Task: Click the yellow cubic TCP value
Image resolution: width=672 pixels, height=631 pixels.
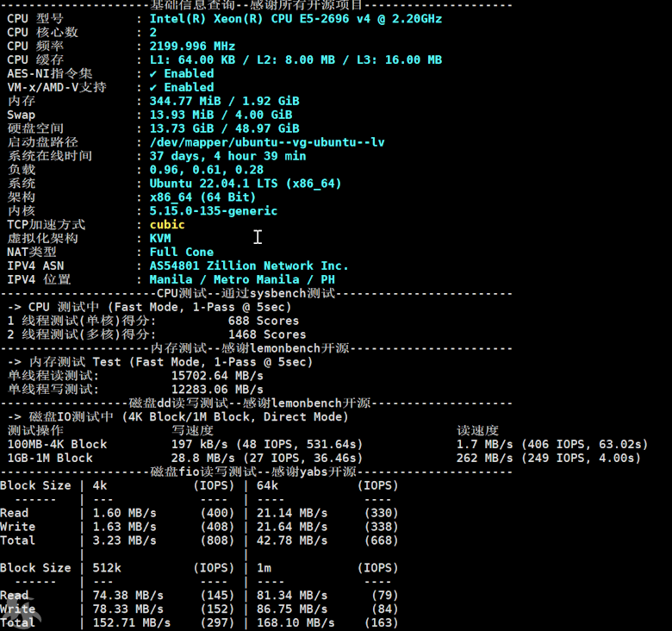Action: pyautogui.click(x=167, y=225)
